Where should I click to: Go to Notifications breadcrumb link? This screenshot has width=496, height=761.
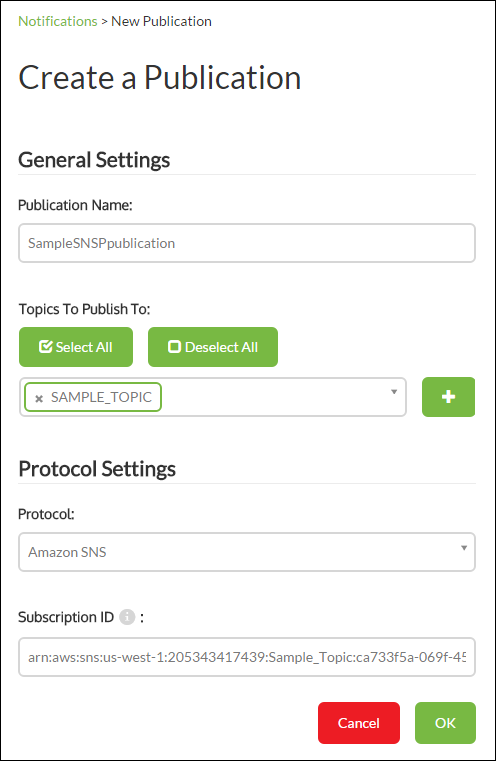[x=58, y=21]
